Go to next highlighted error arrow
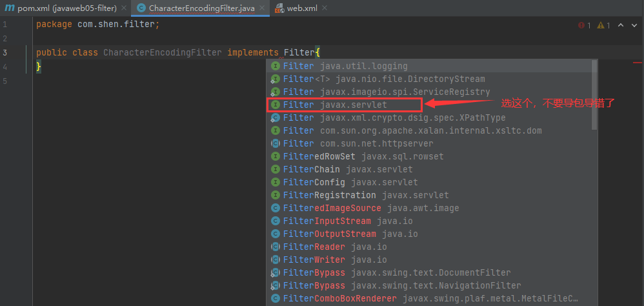 pyautogui.click(x=634, y=25)
